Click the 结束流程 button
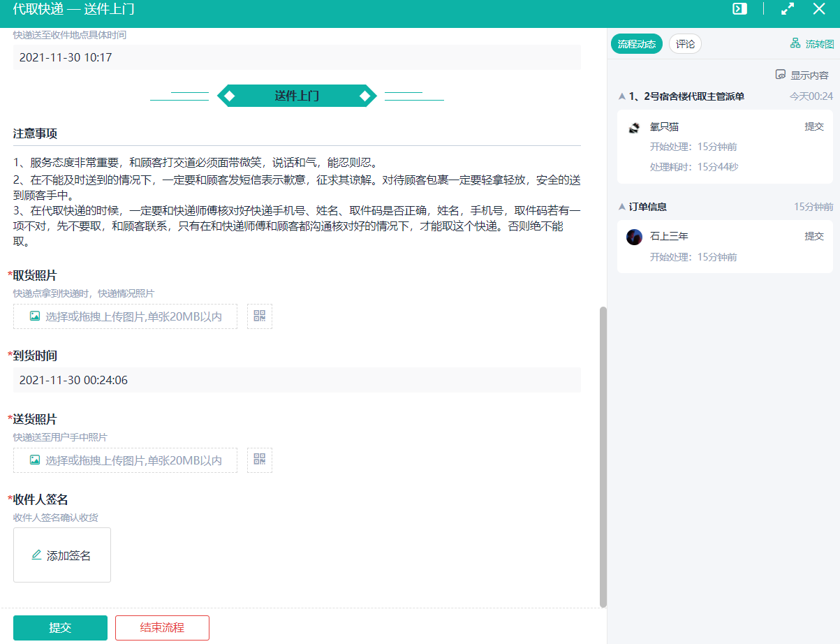The width and height of the screenshot is (840, 644). pos(162,628)
